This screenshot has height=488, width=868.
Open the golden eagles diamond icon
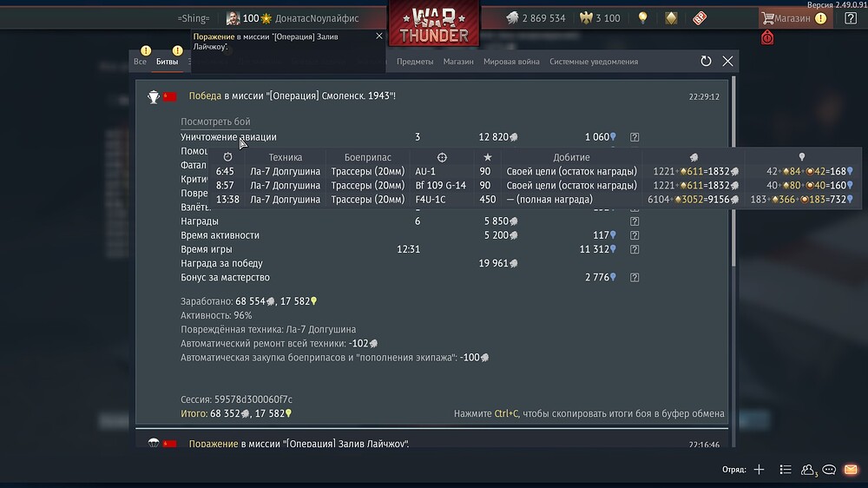click(671, 18)
